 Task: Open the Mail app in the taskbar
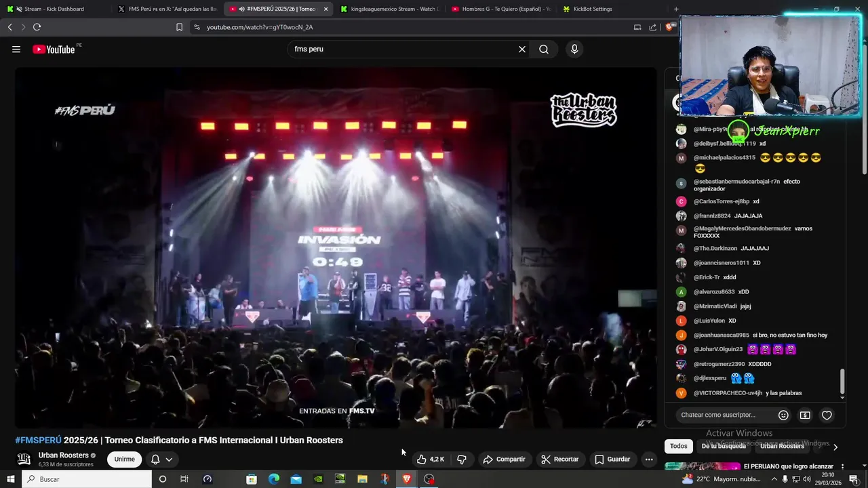(x=296, y=479)
